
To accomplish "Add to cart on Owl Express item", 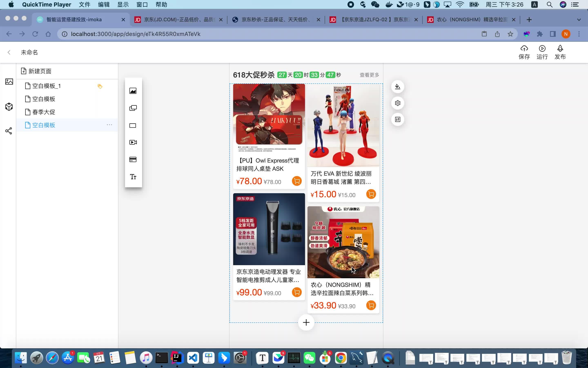I will 297,181.
